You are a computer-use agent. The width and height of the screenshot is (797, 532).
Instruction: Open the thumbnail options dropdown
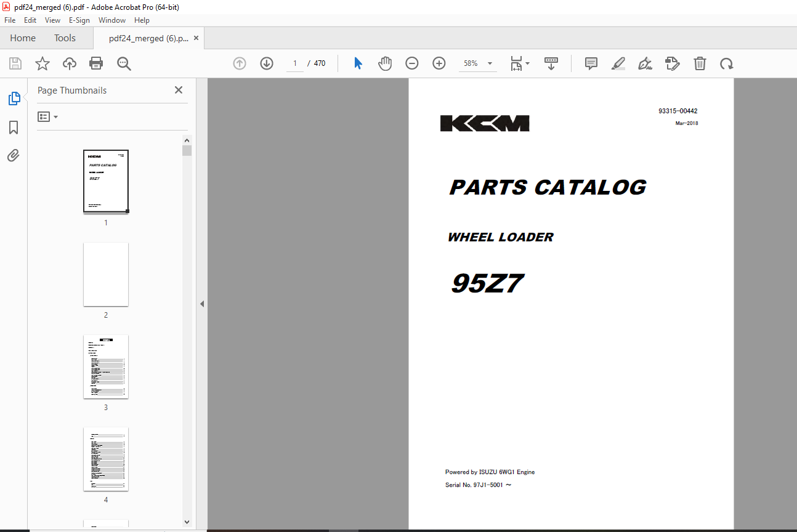click(47, 116)
